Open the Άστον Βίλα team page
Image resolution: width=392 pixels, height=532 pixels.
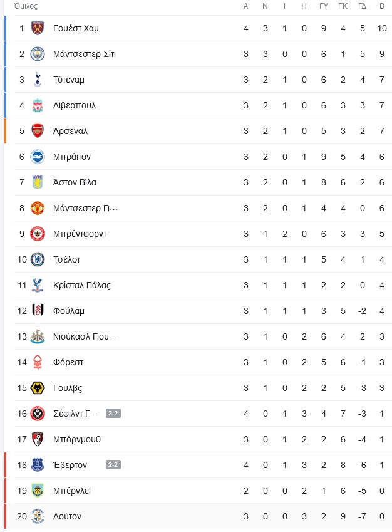coord(75,182)
